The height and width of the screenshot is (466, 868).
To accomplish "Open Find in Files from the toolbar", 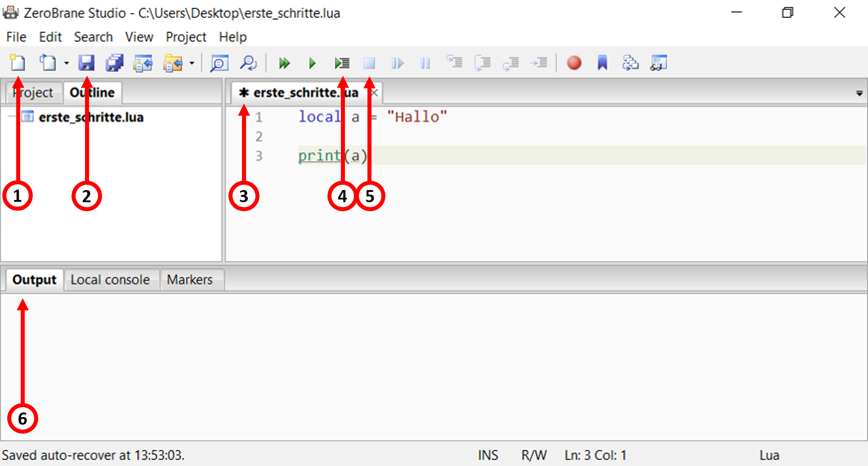I will pyautogui.click(x=248, y=63).
